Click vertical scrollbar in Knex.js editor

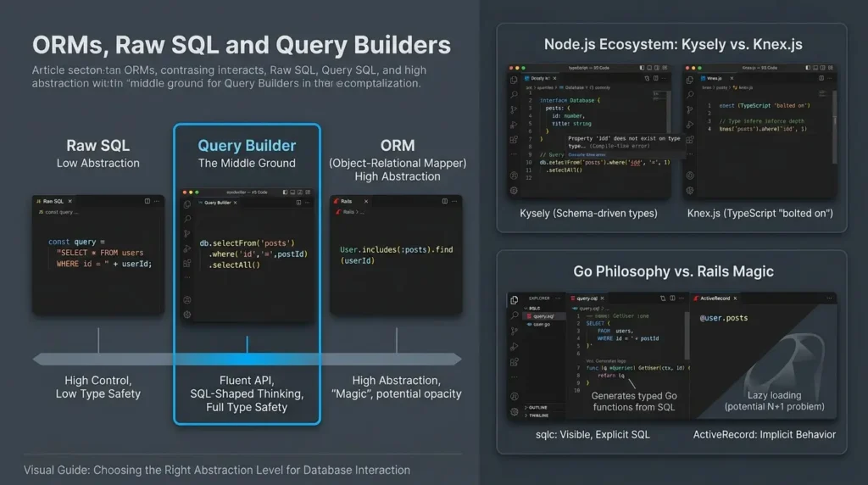(834, 127)
